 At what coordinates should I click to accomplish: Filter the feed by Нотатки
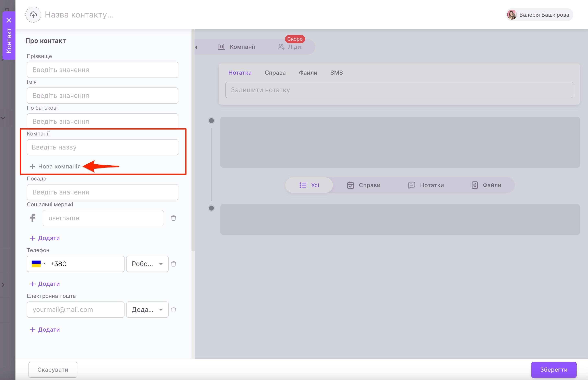point(426,185)
